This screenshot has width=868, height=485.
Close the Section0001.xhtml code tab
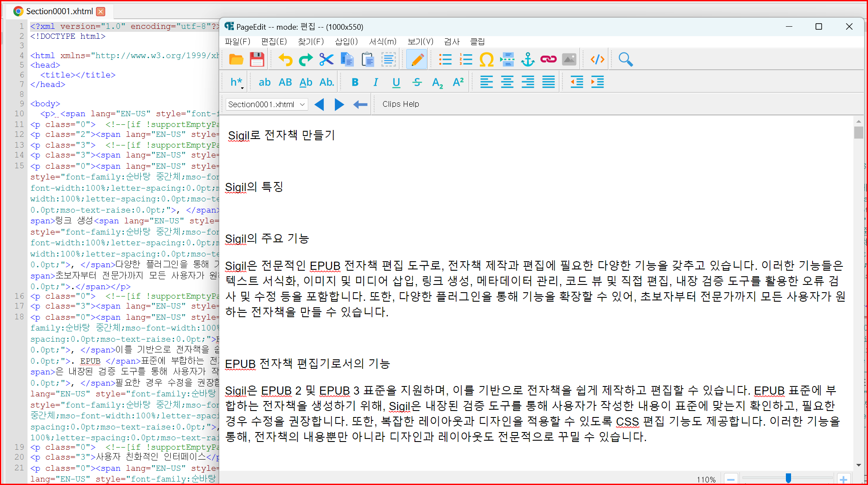[x=101, y=12]
